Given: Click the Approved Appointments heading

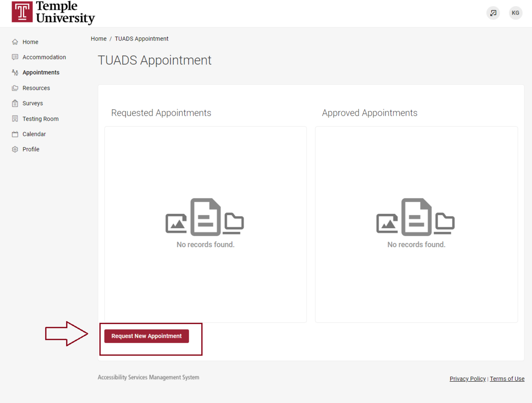Looking at the screenshot, I should tap(370, 113).
